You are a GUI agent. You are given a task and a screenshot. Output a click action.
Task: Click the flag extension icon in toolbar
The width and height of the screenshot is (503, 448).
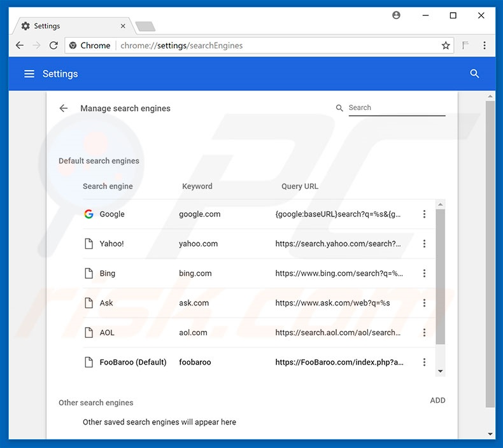465,46
